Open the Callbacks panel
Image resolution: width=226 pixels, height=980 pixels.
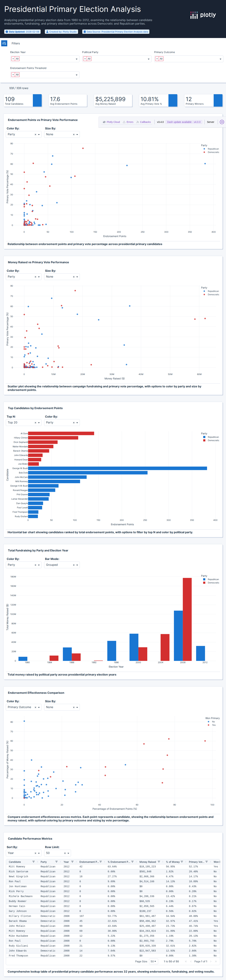tap(145, 122)
